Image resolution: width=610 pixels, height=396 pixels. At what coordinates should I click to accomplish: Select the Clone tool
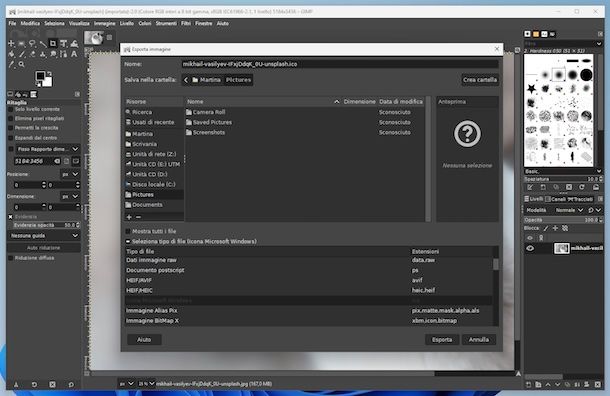click(43, 54)
